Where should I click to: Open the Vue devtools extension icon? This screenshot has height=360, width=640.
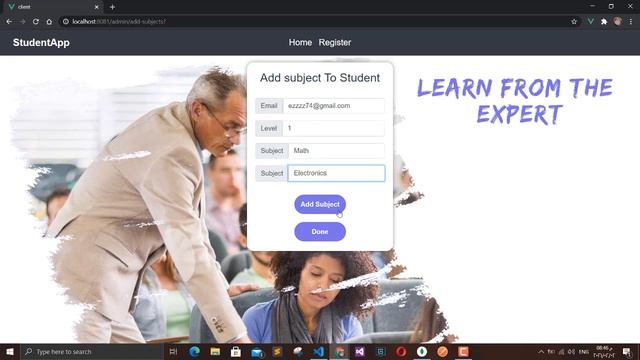point(590,22)
